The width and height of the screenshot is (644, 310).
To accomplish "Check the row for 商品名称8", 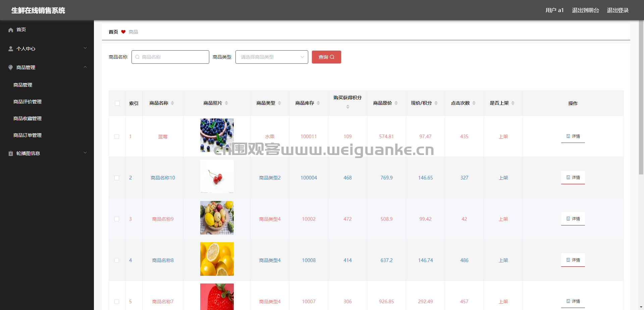I will point(117,260).
